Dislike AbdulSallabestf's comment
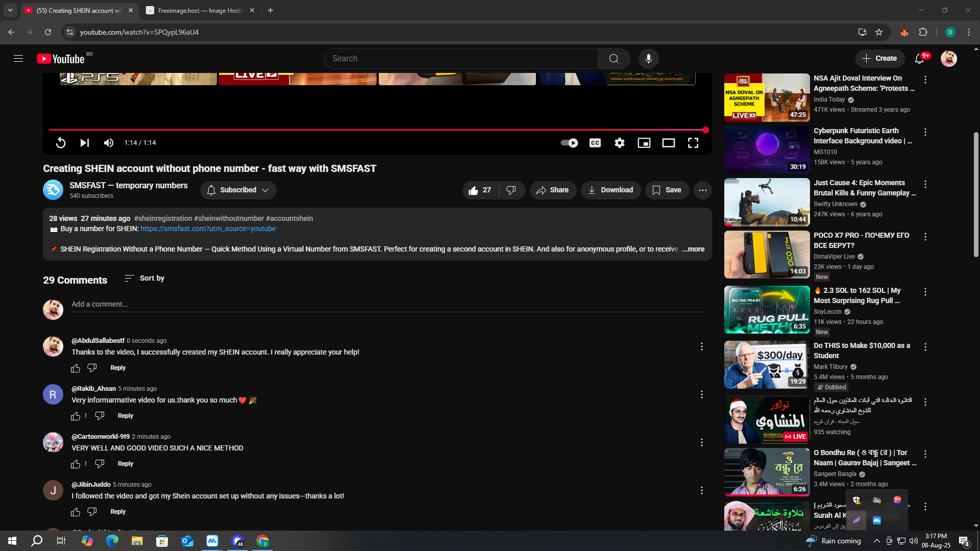Screen dimensions: 980x551 coord(92,368)
